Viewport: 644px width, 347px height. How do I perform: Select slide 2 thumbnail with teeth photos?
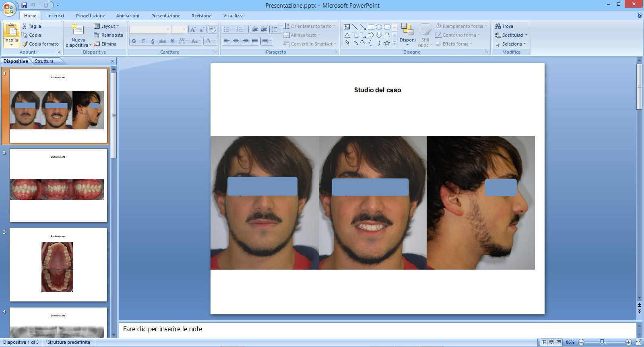(58, 185)
